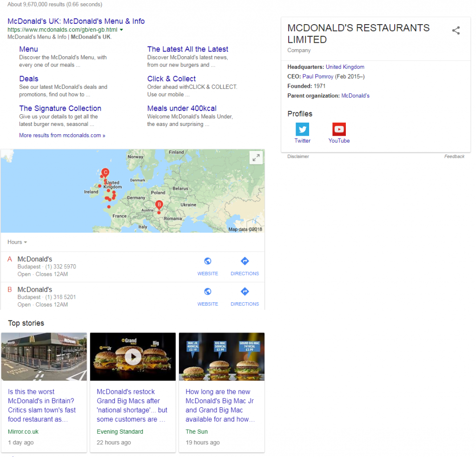The height and width of the screenshot is (457, 476).
Task: Click the Ukraine label on the map
Action: coord(188,205)
